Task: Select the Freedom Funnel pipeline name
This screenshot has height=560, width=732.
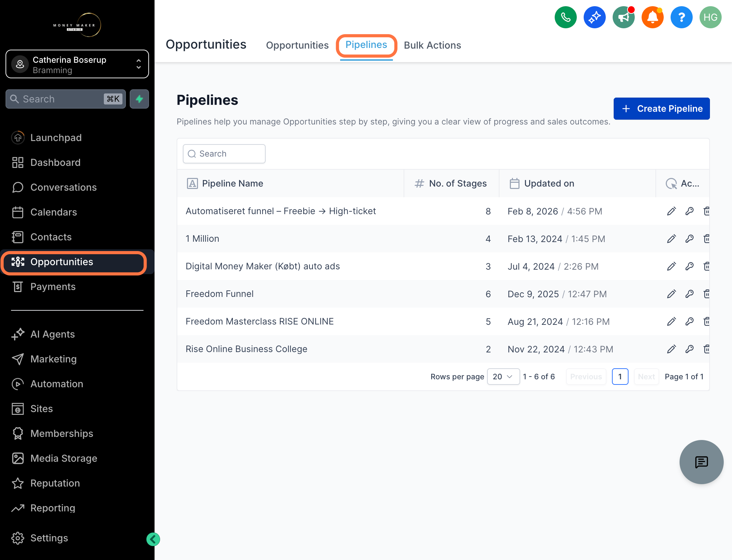Action: point(219,294)
